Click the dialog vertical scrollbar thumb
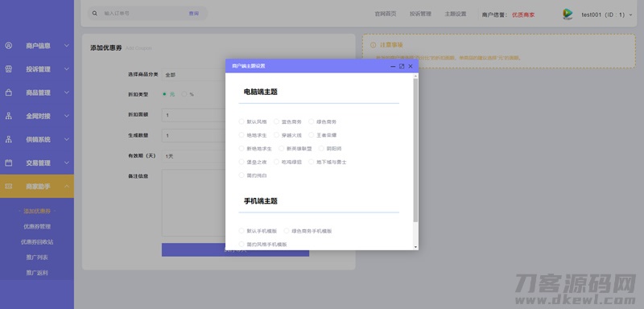Viewport: 644px width, 309px height. click(415, 150)
